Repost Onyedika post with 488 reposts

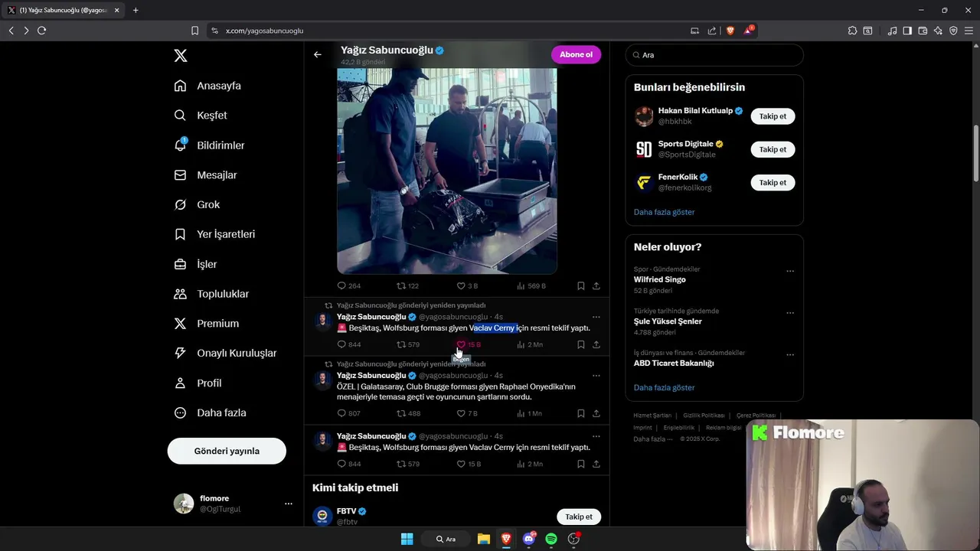pos(408,414)
